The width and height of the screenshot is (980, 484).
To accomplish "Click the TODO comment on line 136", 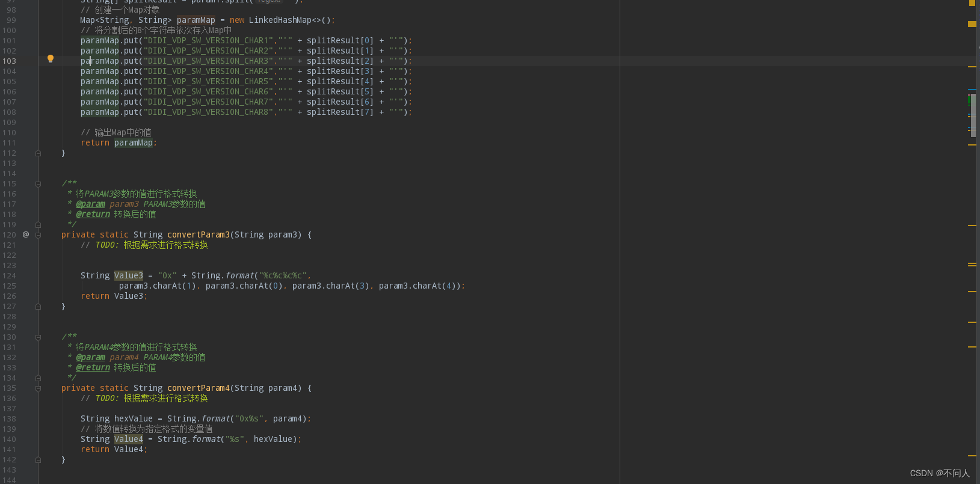I will click(x=144, y=398).
